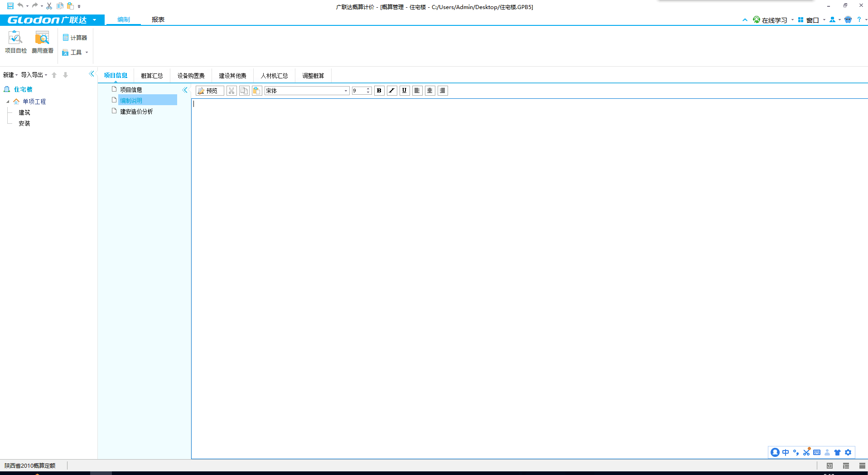Viewport: 868px width, 475px height.
Task: Switch to the 概算汇总 tab
Action: (x=152, y=76)
